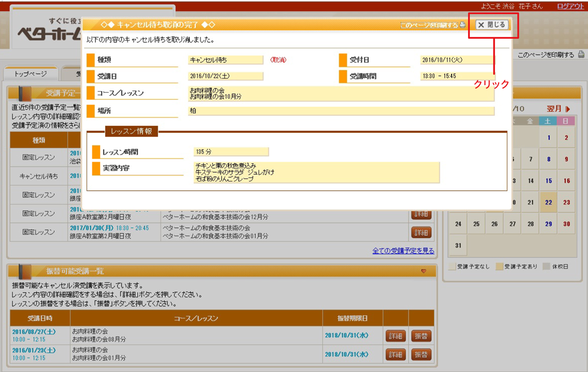Click the 2016/10/11(火) reception date field
This screenshot has height=372, width=588.
[x=457, y=60]
